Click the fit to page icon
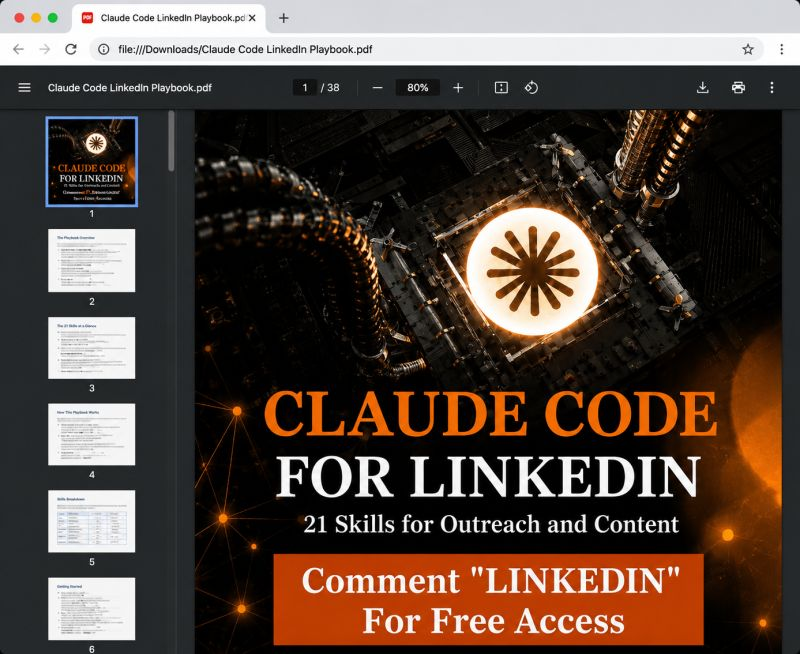 point(501,88)
